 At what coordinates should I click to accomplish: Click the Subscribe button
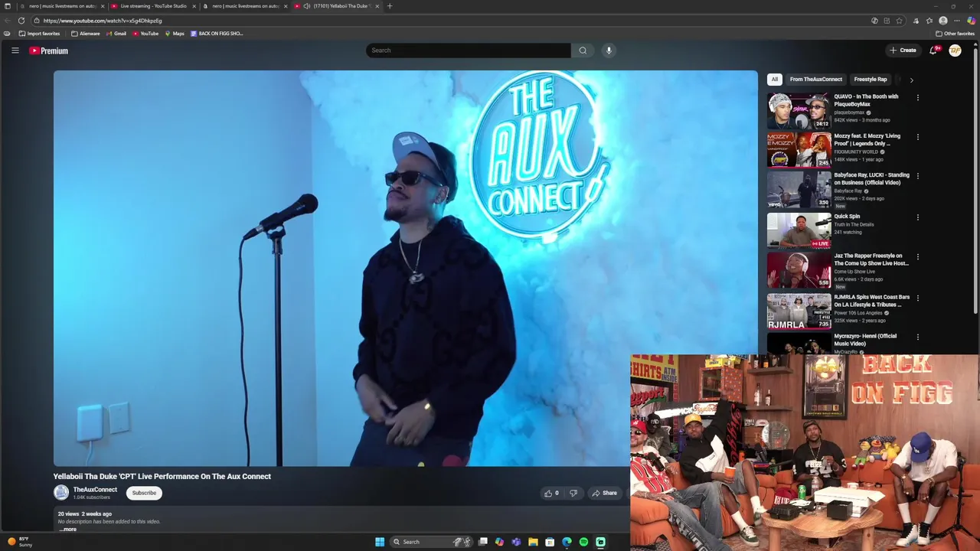pyautogui.click(x=144, y=493)
